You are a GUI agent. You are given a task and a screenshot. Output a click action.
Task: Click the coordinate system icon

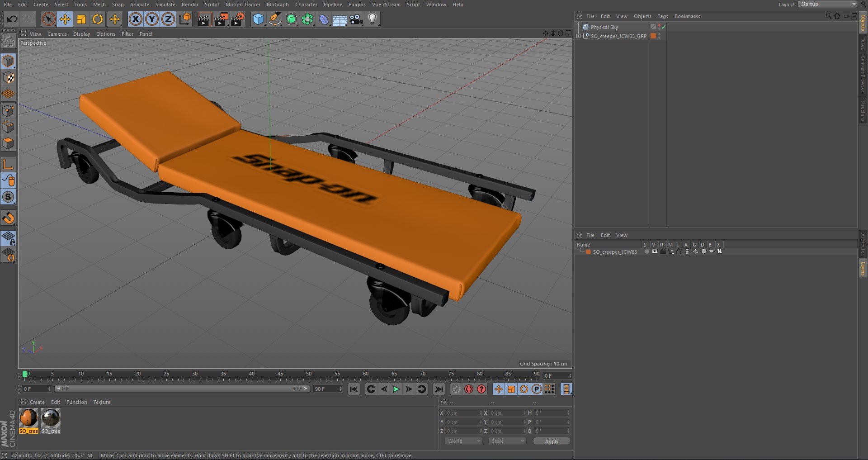pyautogui.click(x=185, y=19)
